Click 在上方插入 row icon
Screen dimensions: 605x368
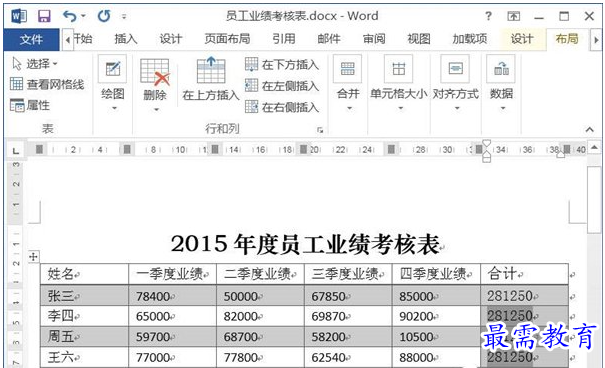coord(211,70)
